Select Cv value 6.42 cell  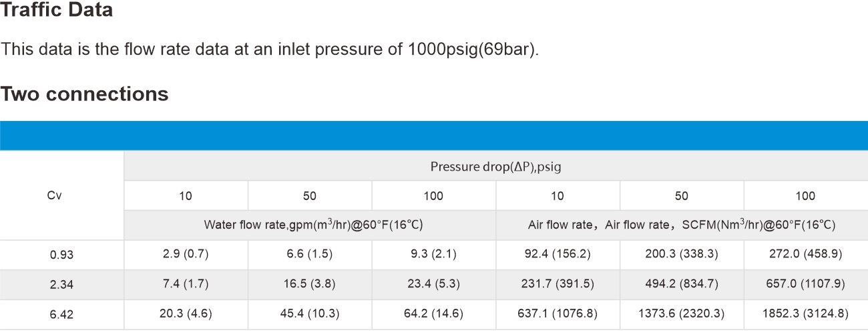tap(61, 314)
